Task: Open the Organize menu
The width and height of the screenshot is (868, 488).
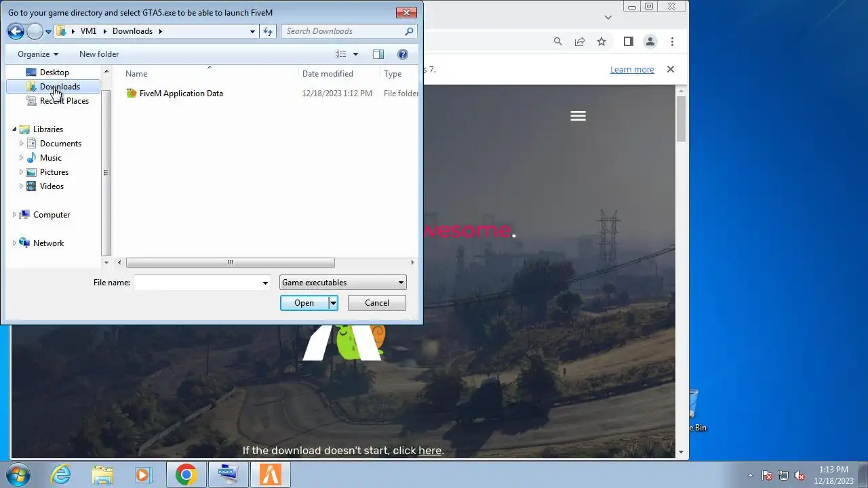Action: (x=38, y=54)
